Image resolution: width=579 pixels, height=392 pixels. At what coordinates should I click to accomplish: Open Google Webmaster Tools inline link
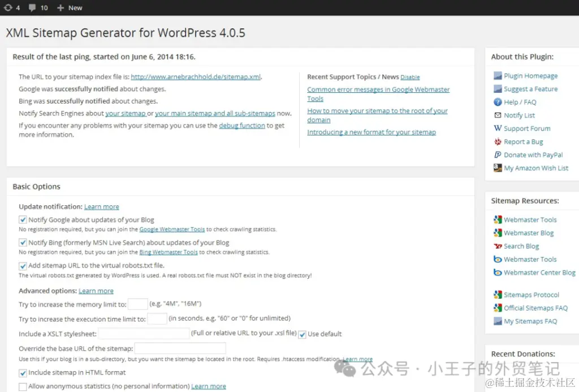click(172, 230)
